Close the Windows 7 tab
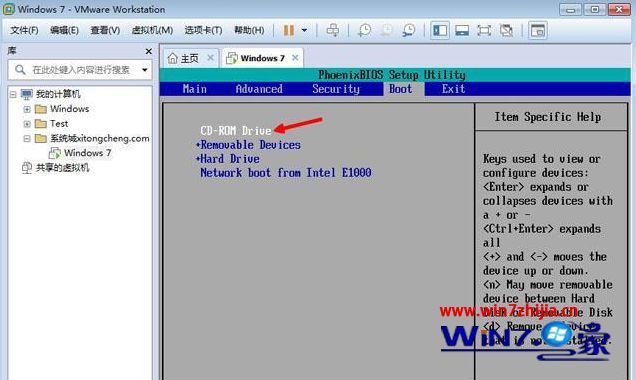 click(295, 58)
